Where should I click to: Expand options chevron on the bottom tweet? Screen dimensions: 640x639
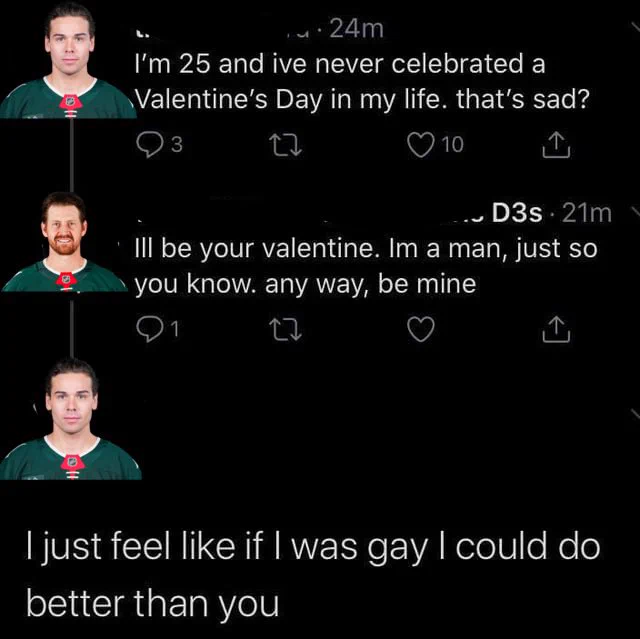point(635,414)
